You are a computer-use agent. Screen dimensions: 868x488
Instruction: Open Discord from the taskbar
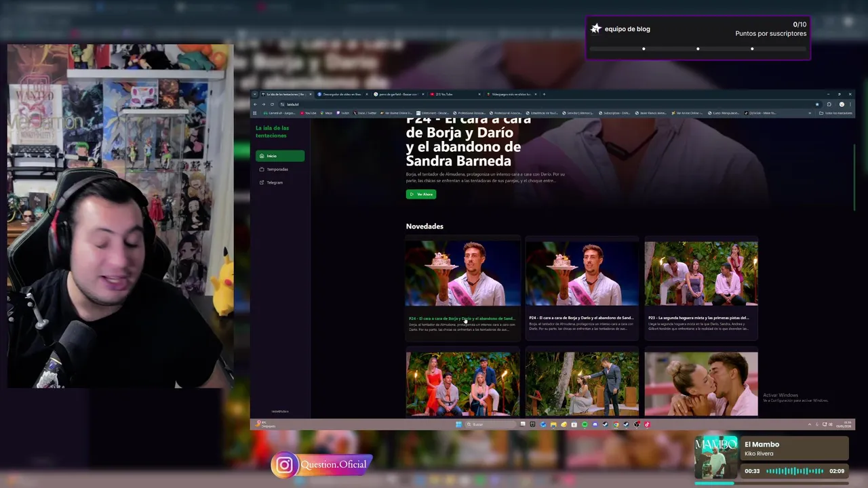(x=595, y=424)
